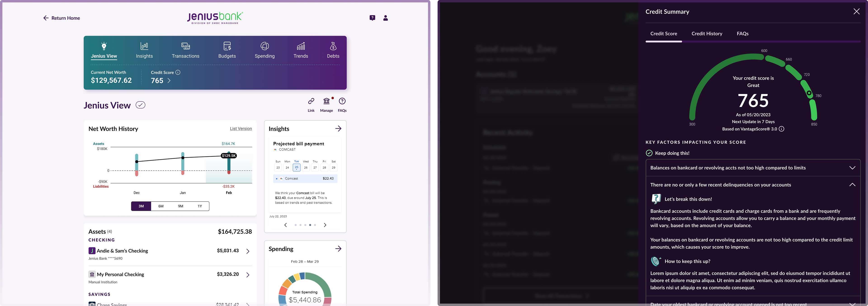868x306 pixels.
Task: Expand Andie & Sam's Checking account arrow
Action: click(248, 251)
